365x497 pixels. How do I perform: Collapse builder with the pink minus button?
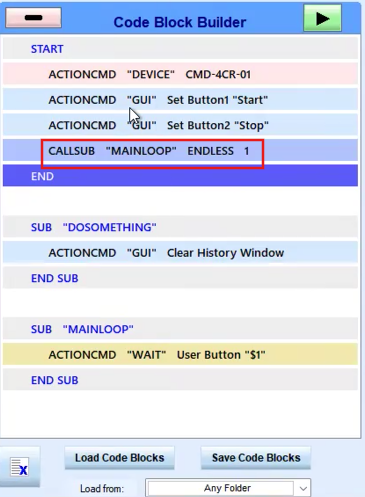(33, 18)
